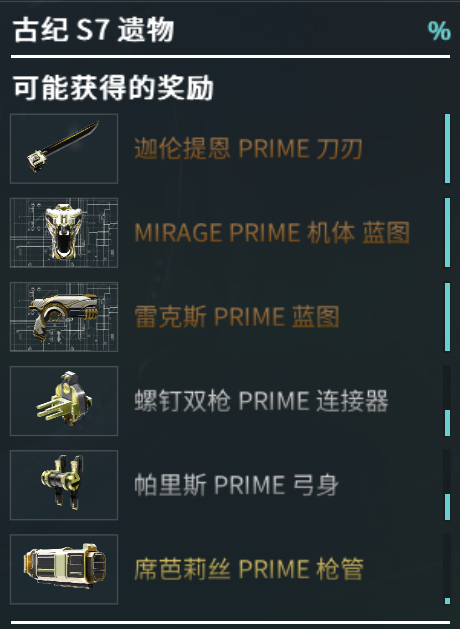The width and height of the screenshot is (460, 629).
Task: Click the rarity bar beside 迦伦提恩 PRIME 刀刃
Action: [x=448, y=148]
